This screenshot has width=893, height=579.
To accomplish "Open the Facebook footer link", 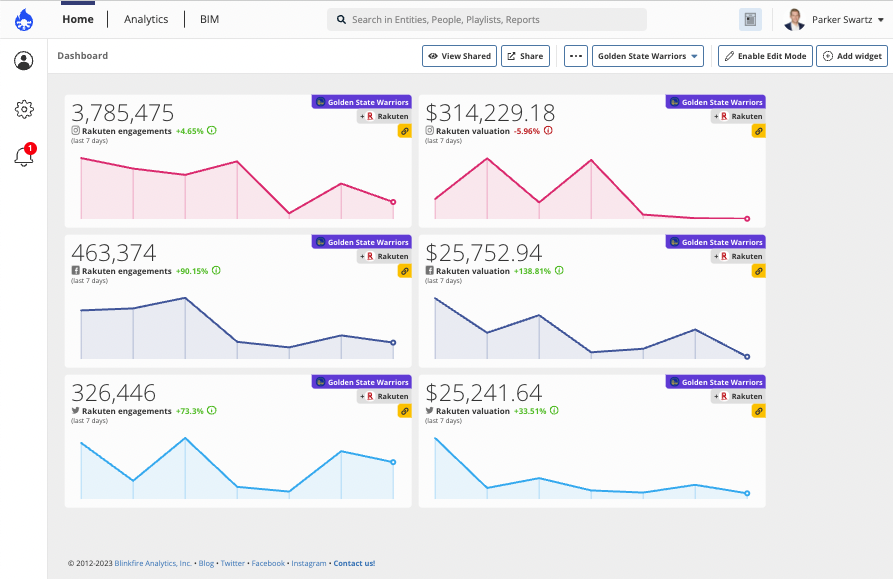I will (268, 563).
